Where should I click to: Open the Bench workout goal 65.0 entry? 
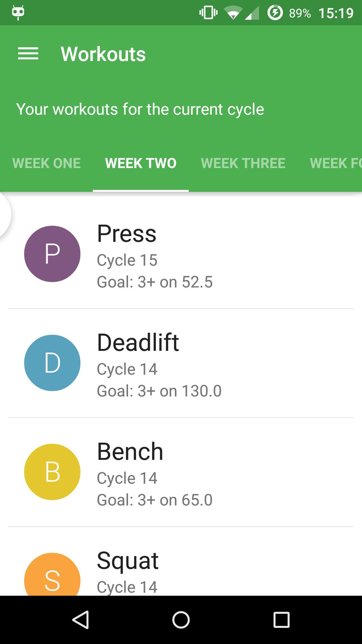point(155,500)
